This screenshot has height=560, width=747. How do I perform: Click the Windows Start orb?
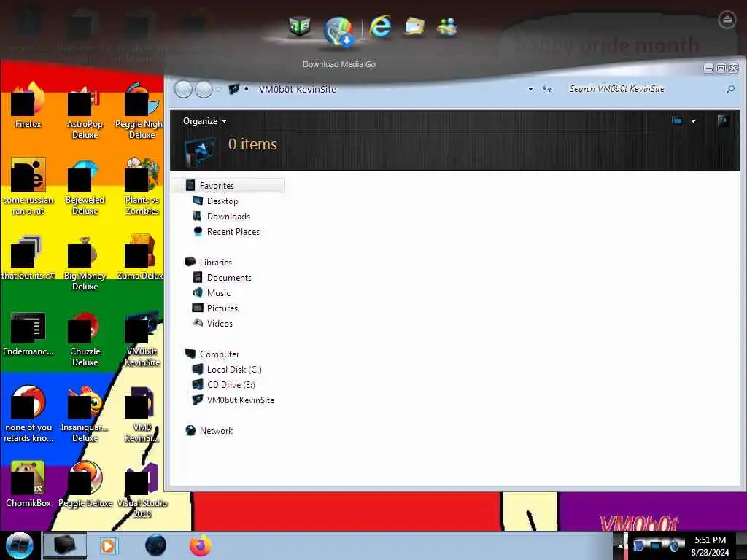(20, 545)
